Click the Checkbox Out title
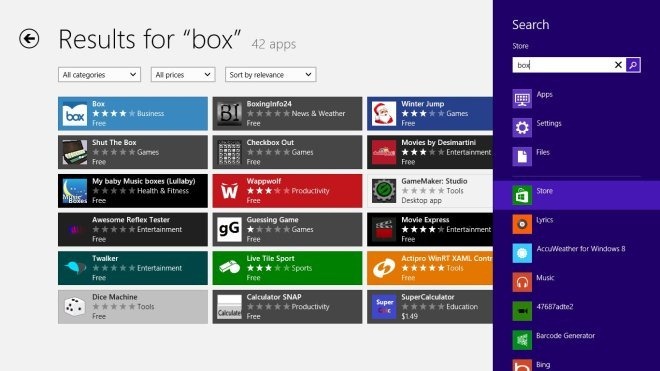The height and width of the screenshot is (371, 660). pos(270,142)
